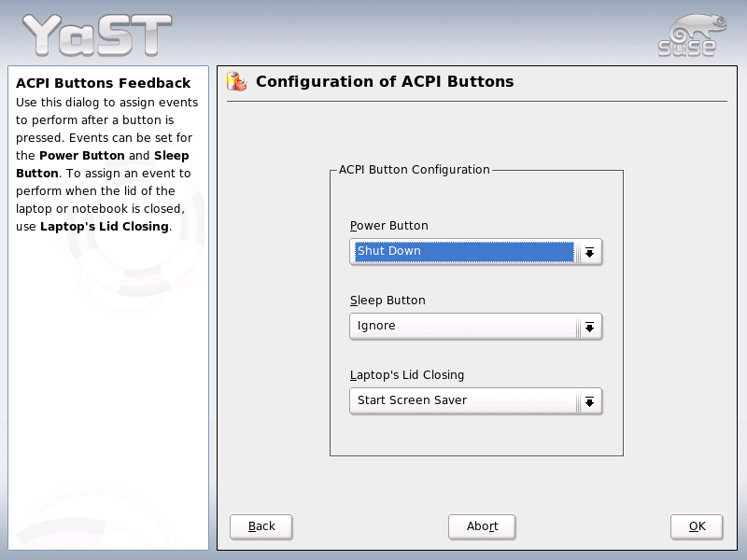Click the arrow of the Sleep Button combo box
This screenshot has height=560, width=747.
[x=589, y=327]
